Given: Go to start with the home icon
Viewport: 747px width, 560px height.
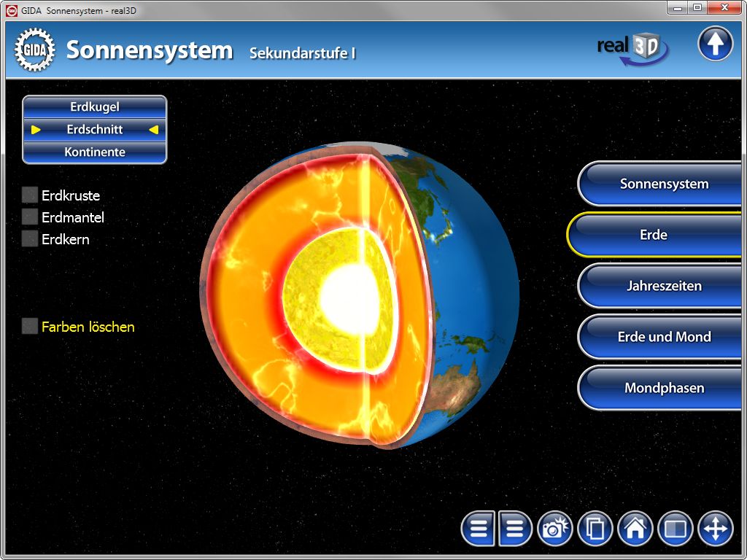Looking at the screenshot, I should coord(635,529).
